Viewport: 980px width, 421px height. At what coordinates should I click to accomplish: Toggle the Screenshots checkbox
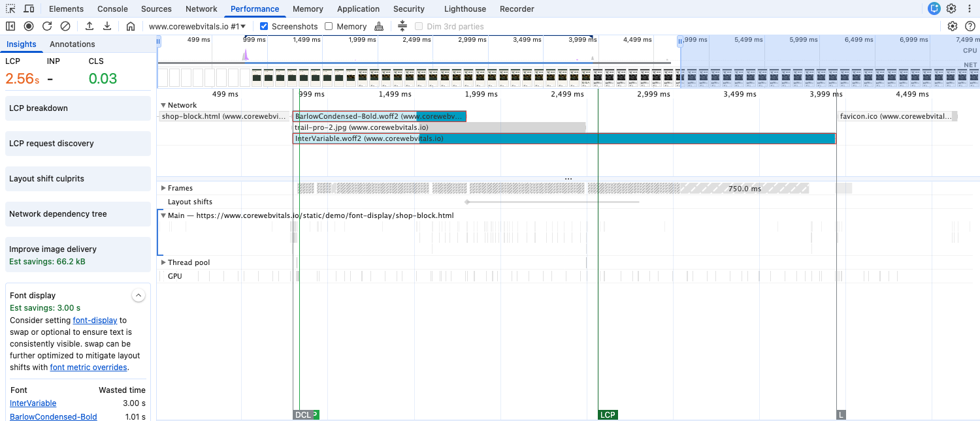point(264,26)
